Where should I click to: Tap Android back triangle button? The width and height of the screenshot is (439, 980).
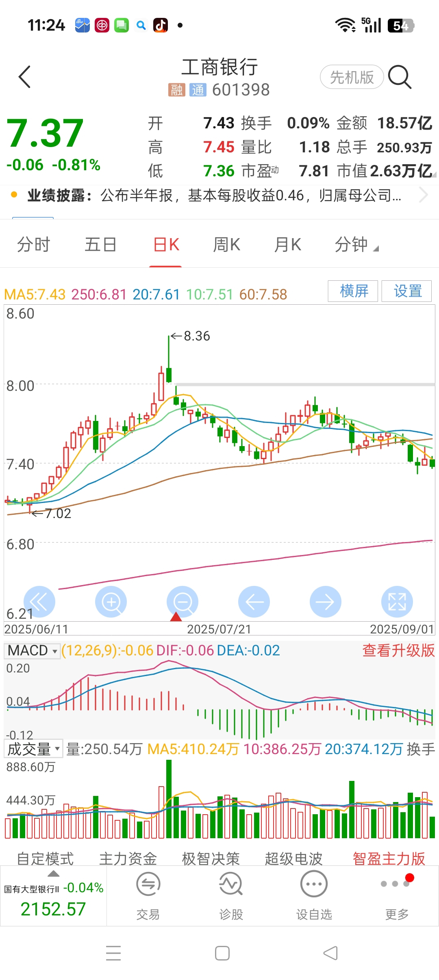click(x=330, y=953)
